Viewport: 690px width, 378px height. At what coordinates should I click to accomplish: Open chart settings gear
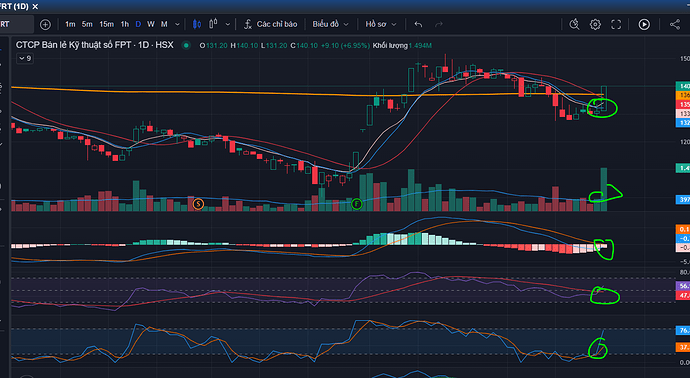coord(595,25)
